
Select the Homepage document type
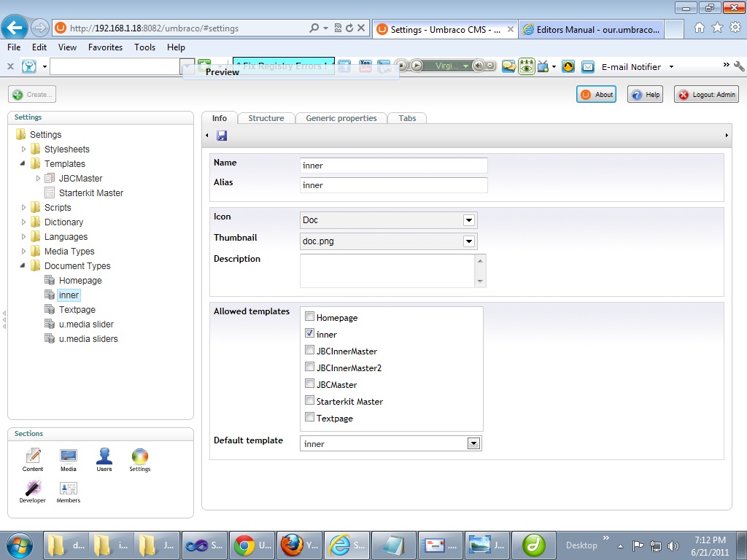80,281
